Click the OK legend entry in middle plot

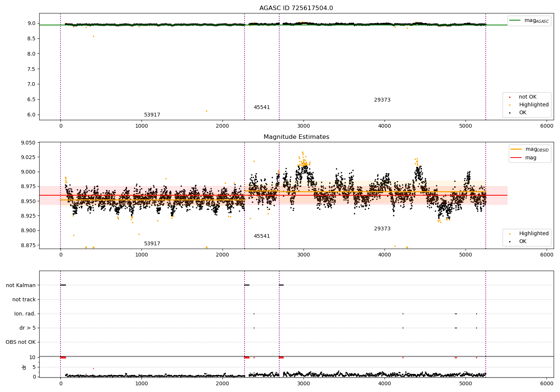coord(522,242)
